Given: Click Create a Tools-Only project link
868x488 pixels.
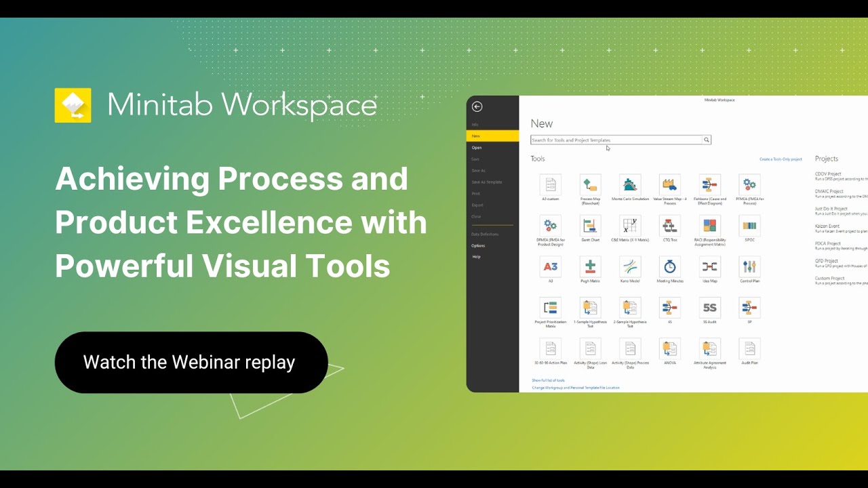Looking at the screenshot, I should [781, 159].
